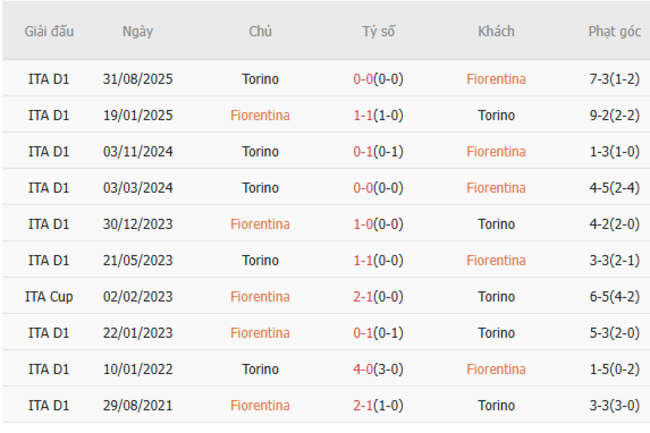Open Fiorentina away link on 03/03/2024
The image size is (650, 433).
[496, 187]
